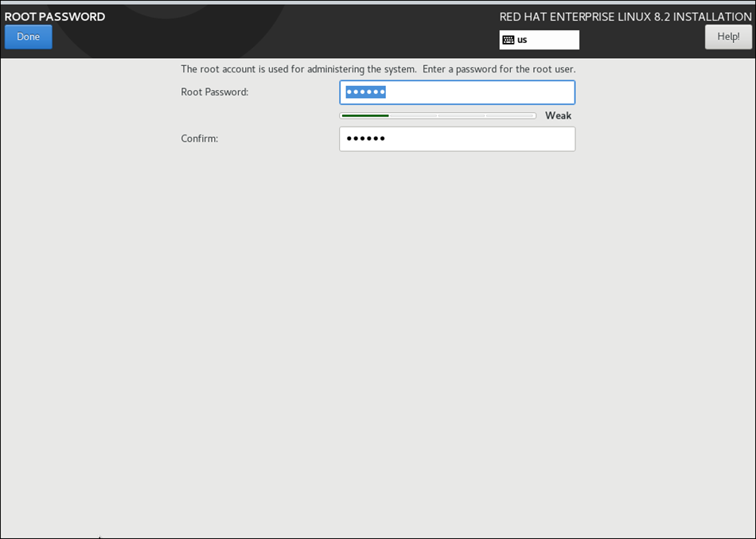The image size is (756, 539).
Task: Click the Root Password: label
Action: click(215, 92)
